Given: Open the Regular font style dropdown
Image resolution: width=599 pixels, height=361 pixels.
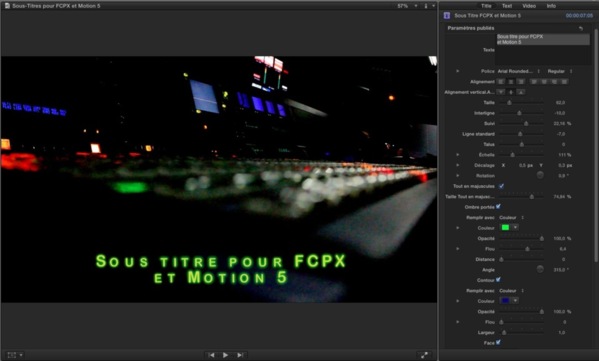Looking at the screenshot, I should pyautogui.click(x=560, y=71).
